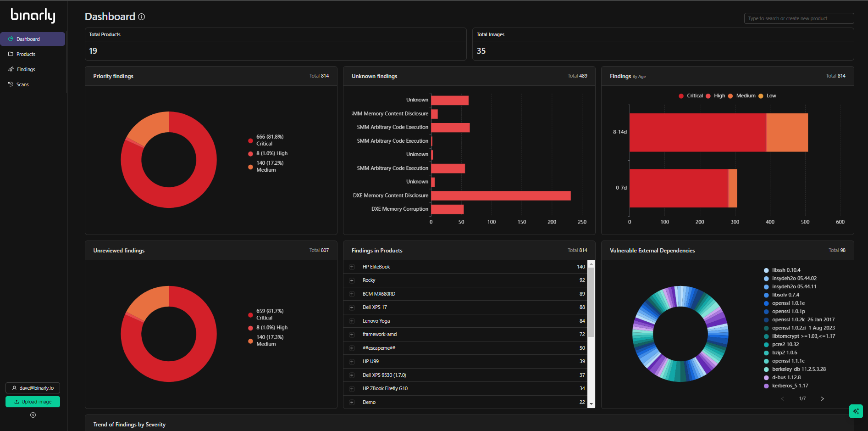Toggle the Critical series in Findings by Age legend
Viewport: 868px width, 431px height.
[x=691, y=96]
